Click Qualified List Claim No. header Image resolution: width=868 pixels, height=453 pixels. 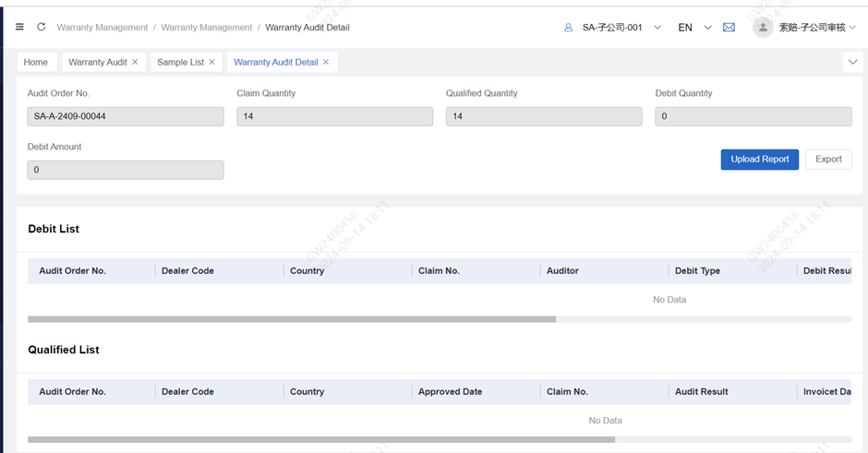tap(567, 391)
